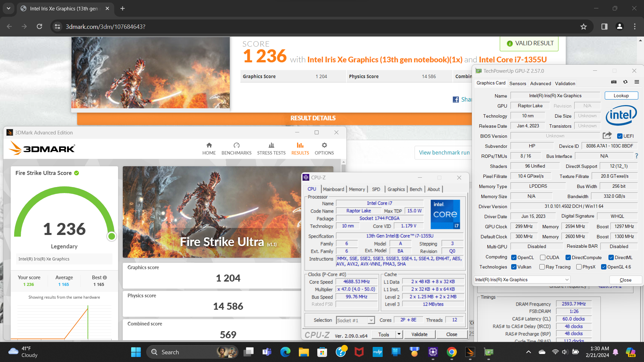Open 3DMark RESULTS section
The height and width of the screenshot is (362, 644).
[x=300, y=149]
